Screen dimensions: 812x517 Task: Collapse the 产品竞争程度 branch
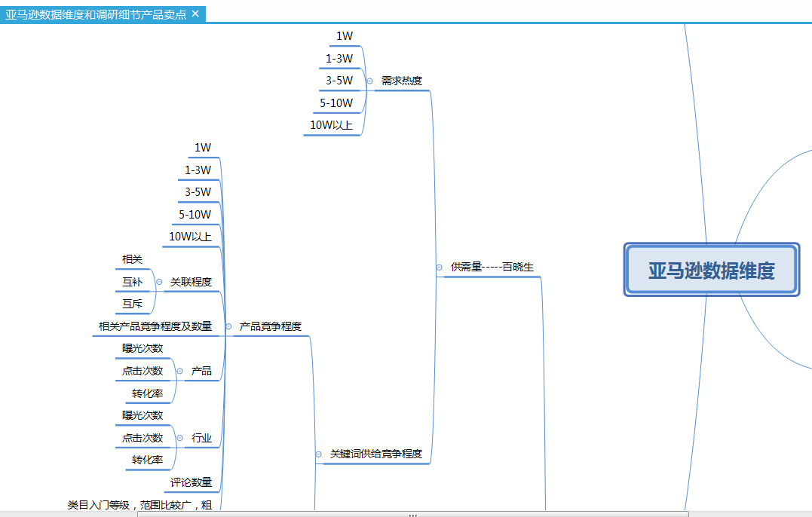tap(228, 326)
